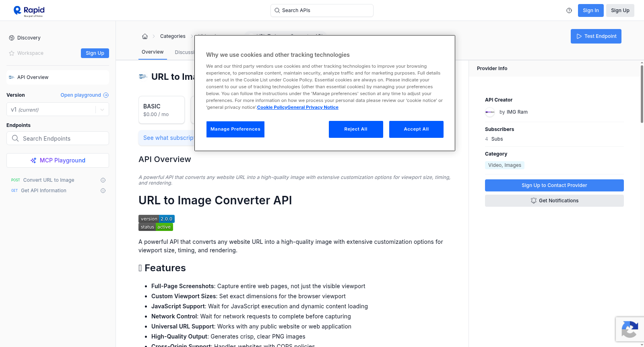Click the 4 Subs subscriber count
This screenshot has width=644, height=347.
tap(494, 139)
